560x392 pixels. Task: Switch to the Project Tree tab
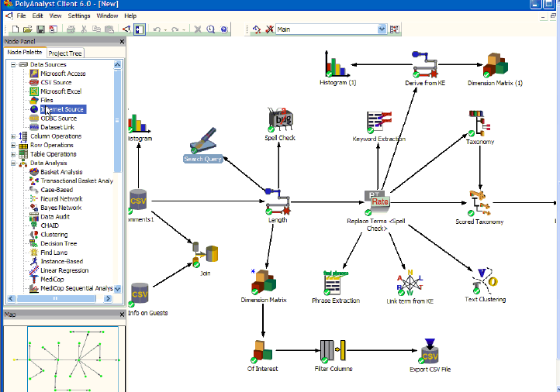point(65,53)
